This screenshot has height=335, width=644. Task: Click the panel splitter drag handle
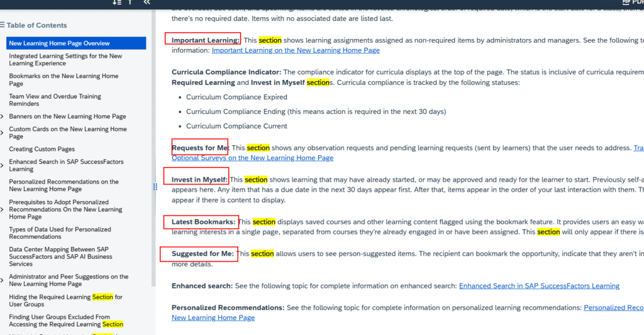[x=155, y=187]
